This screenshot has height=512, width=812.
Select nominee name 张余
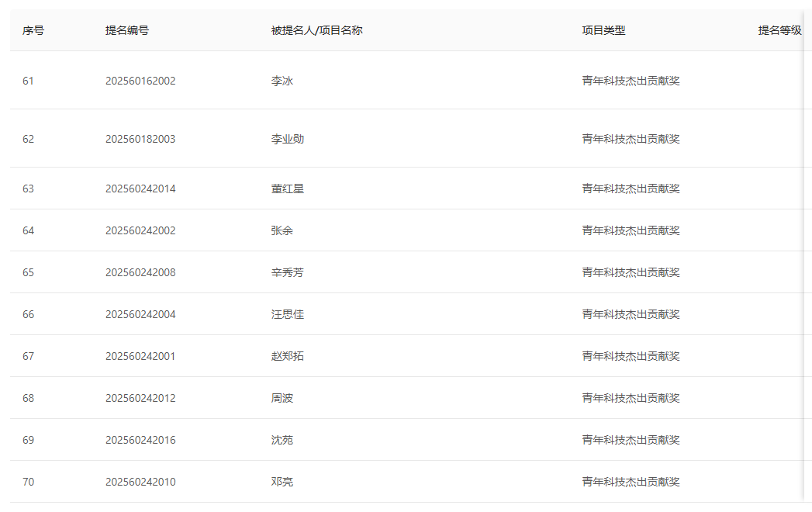pyautogui.click(x=282, y=230)
